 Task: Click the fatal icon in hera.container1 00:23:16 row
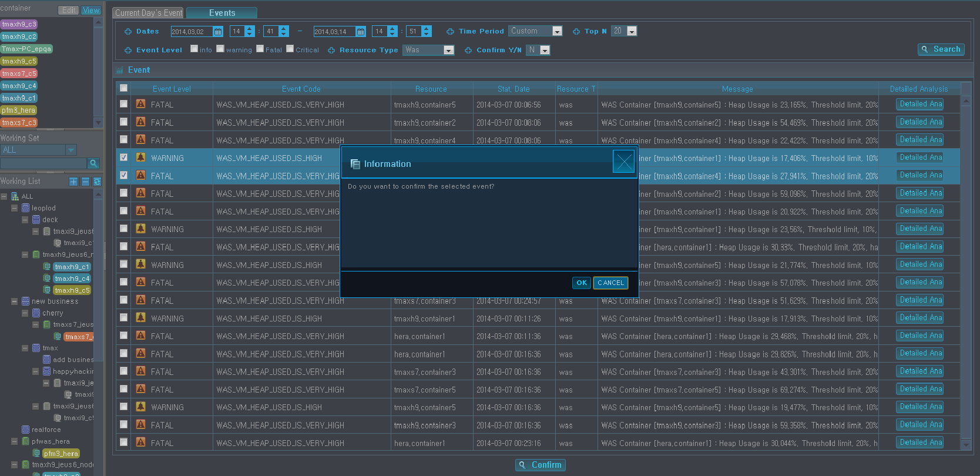(140, 442)
